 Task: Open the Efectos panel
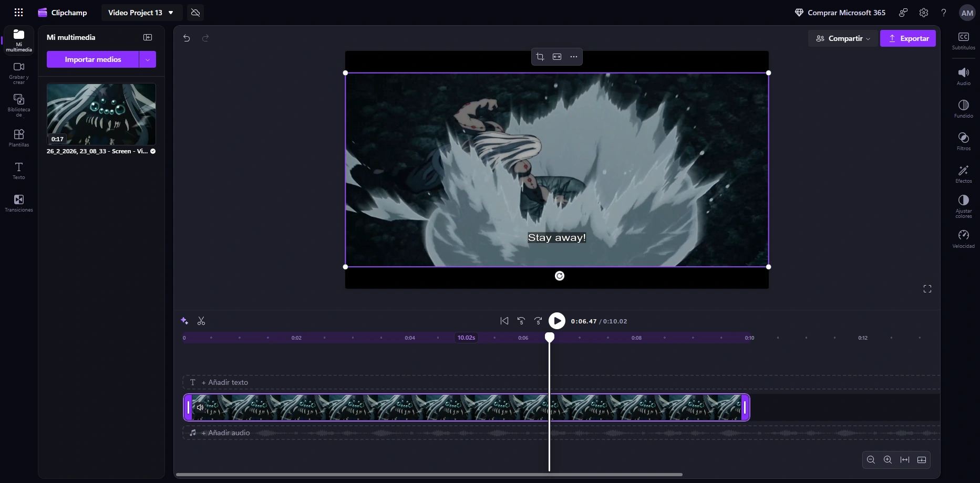pos(964,174)
